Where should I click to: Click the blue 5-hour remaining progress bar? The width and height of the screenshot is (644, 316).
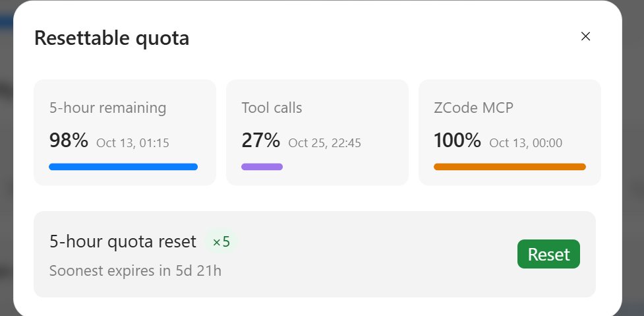[123, 167]
